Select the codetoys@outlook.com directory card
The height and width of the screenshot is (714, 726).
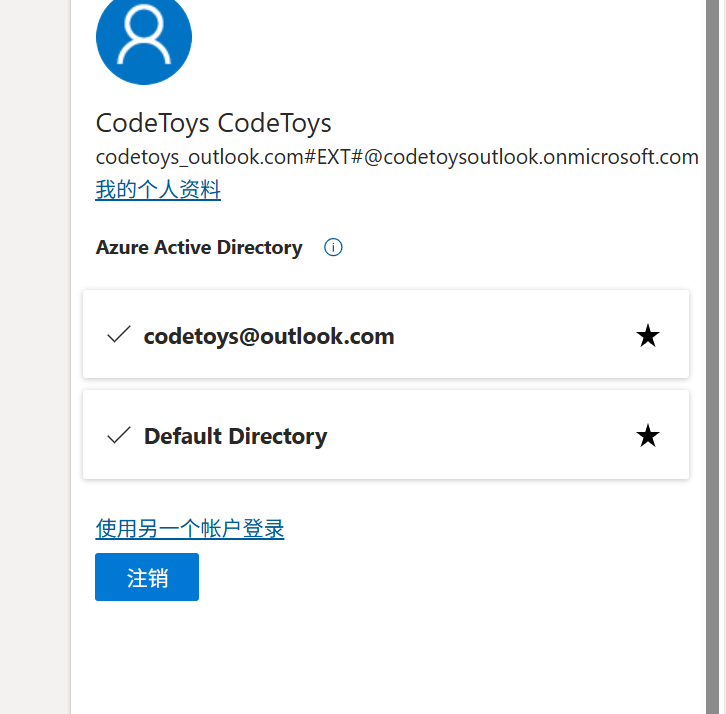386,334
